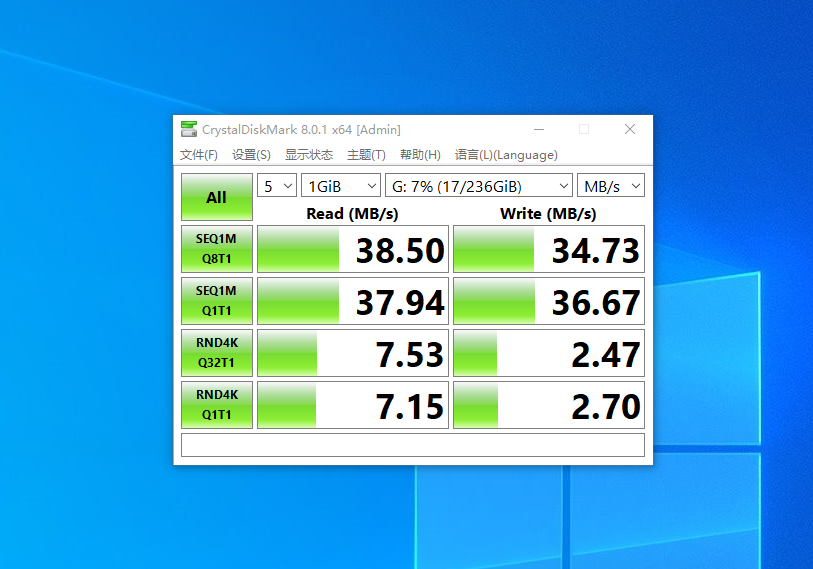
Task: Start the SEQ1M Q1T1 test
Action: pos(217,301)
